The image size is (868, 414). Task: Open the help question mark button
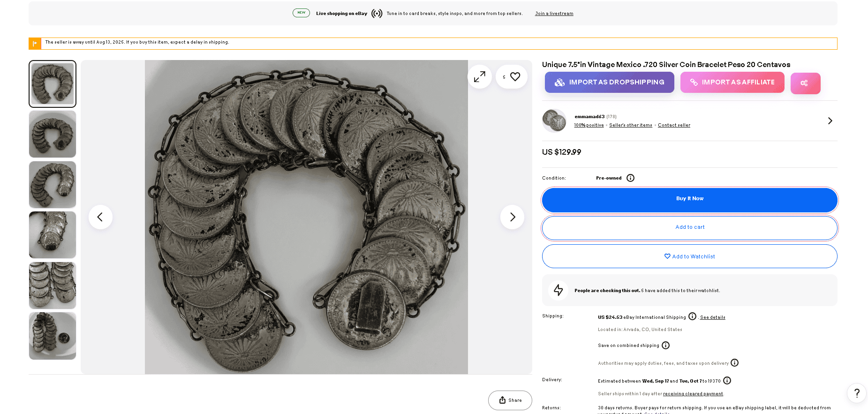[856, 393]
